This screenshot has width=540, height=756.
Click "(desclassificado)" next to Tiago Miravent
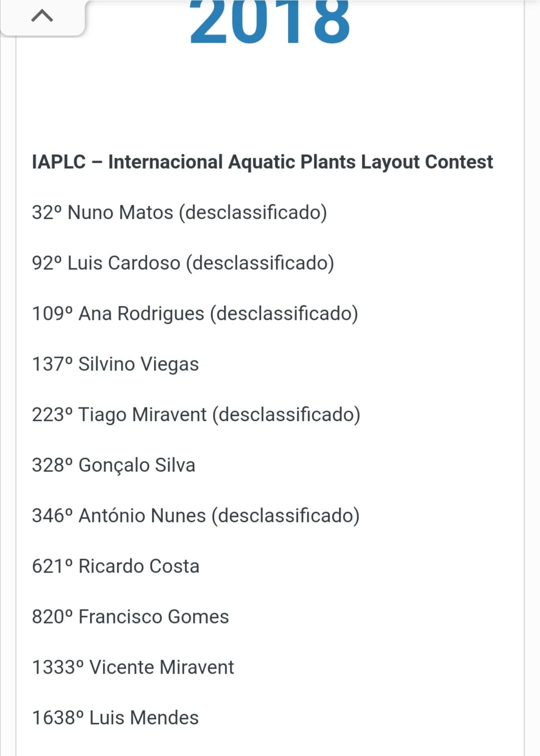tap(286, 415)
